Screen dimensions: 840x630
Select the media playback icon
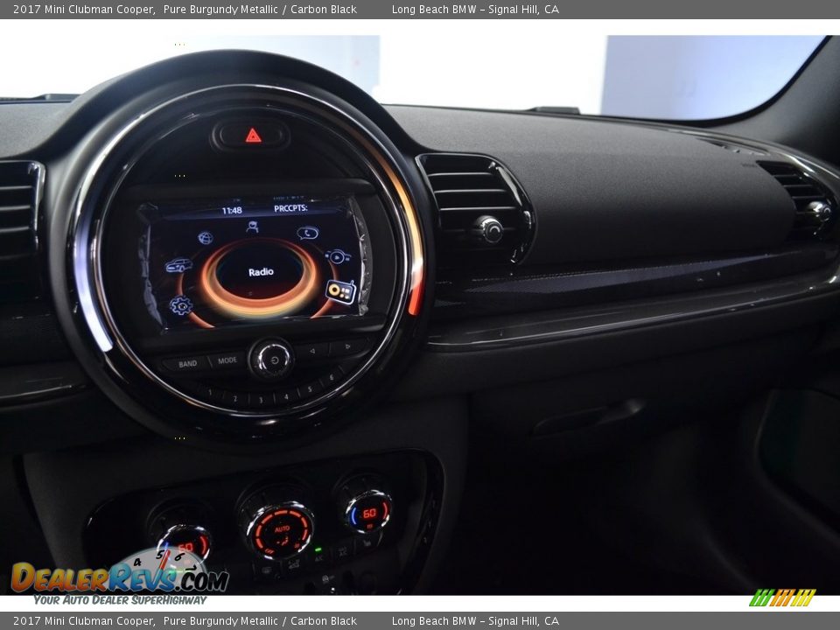coord(337,256)
